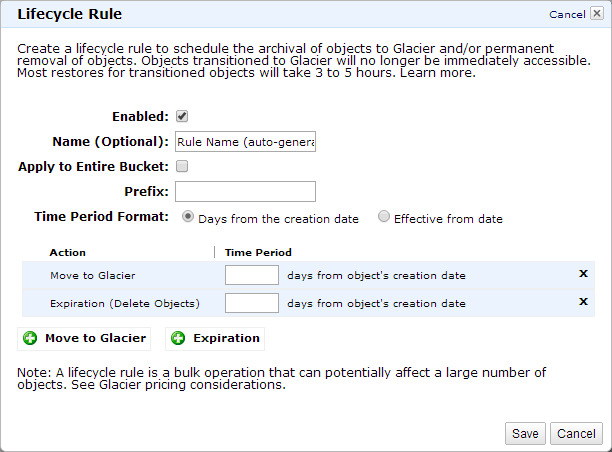Click the Name (Optional) text field

[245, 142]
